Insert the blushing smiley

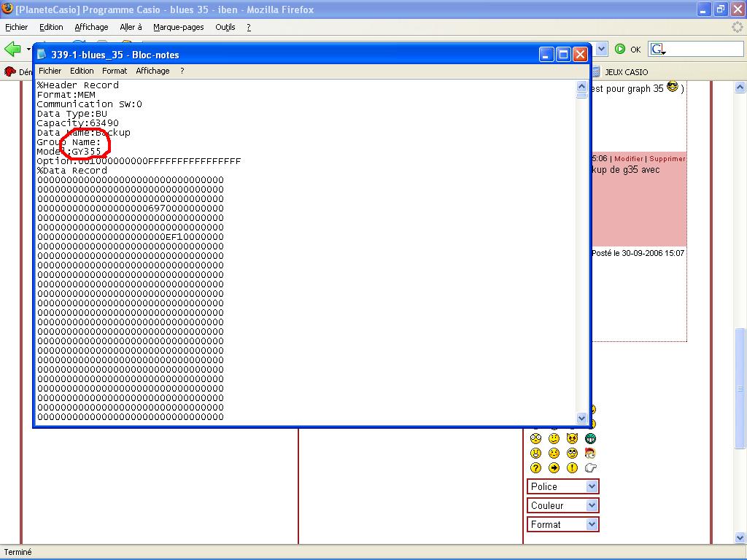click(554, 454)
